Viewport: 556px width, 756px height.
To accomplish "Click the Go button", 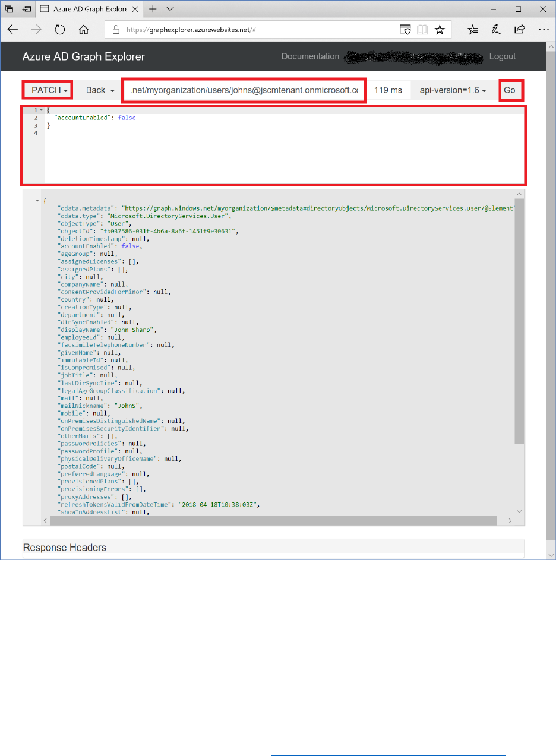I will [510, 90].
